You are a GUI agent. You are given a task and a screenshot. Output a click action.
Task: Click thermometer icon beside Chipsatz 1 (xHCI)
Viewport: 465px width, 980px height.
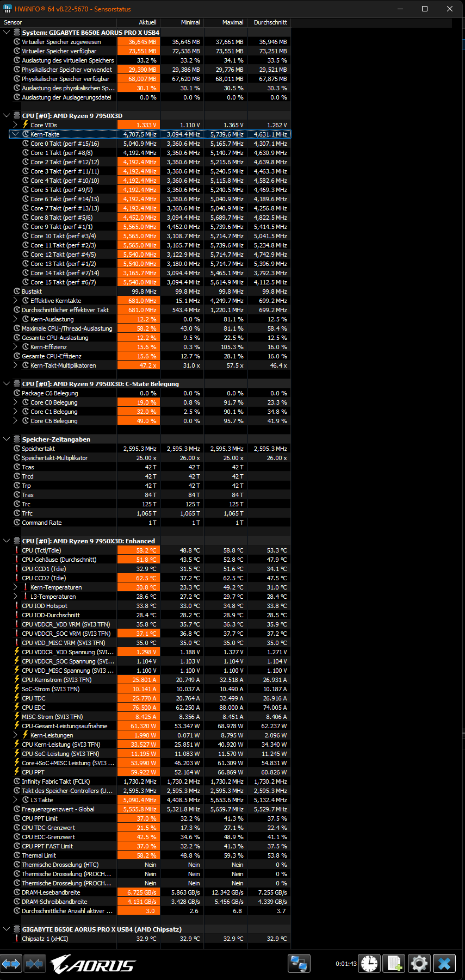pyautogui.click(x=17, y=938)
